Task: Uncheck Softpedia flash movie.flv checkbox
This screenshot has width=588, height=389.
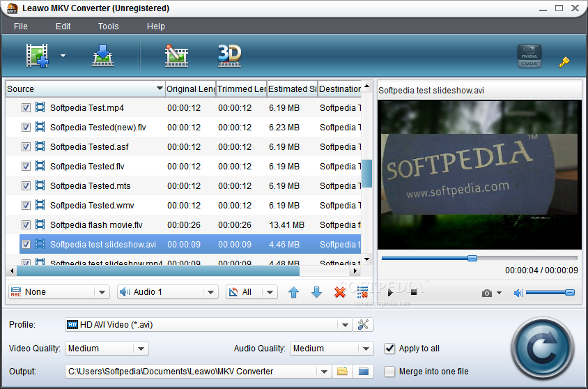Action: pyautogui.click(x=26, y=225)
